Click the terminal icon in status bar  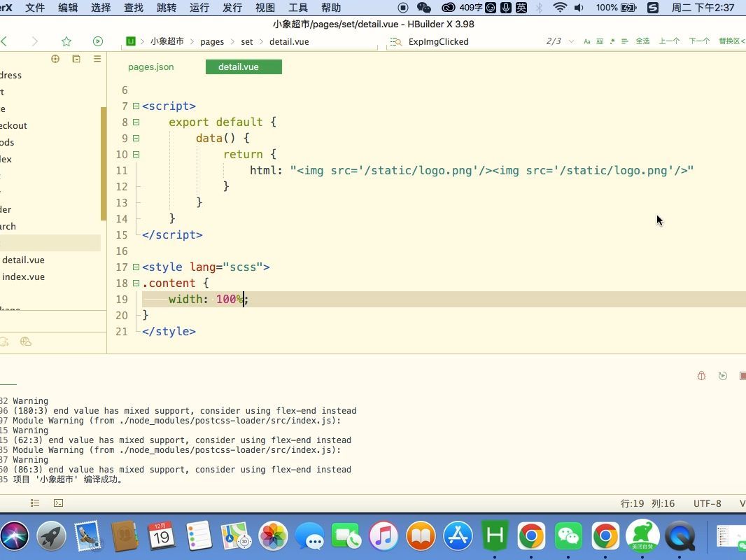[59, 503]
